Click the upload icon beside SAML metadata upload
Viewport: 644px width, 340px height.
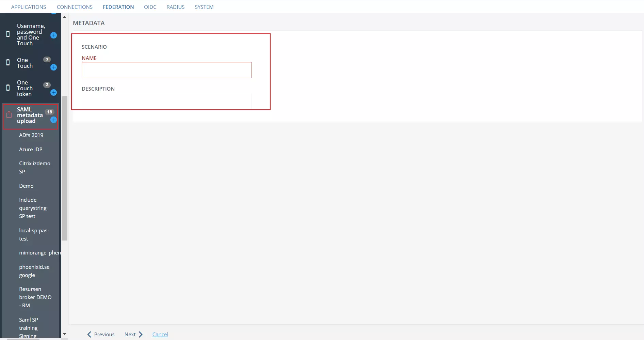[9, 115]
